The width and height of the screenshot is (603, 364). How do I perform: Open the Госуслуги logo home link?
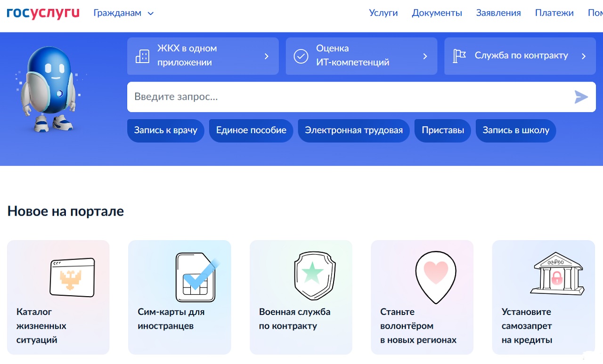43,13
